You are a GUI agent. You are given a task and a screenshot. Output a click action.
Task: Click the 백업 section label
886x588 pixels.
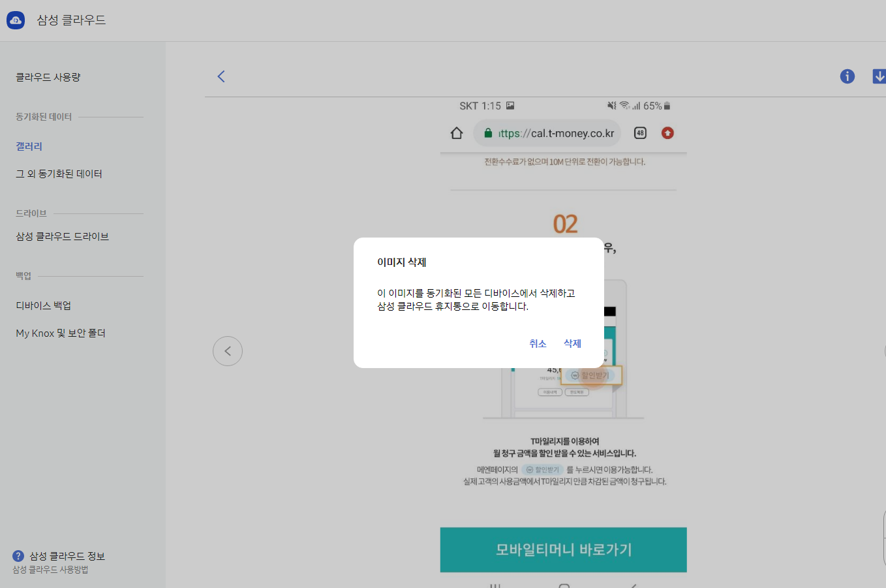pos(23,276)
